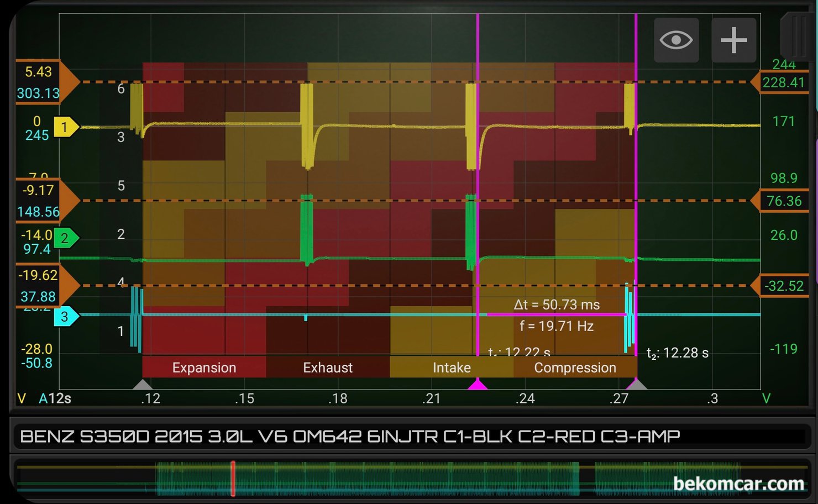
Task: Click the 26.0 right axis value
Action: [x=784, y=235]
